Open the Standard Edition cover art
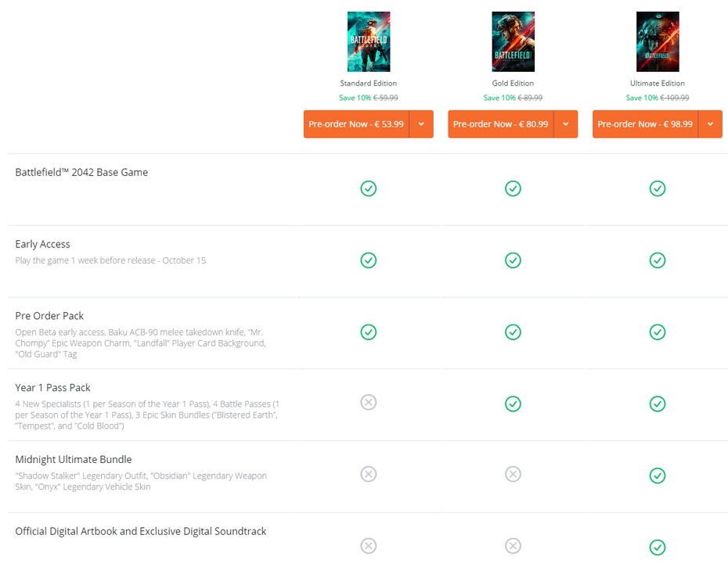The image size is (728, 578). pos(368,42)
